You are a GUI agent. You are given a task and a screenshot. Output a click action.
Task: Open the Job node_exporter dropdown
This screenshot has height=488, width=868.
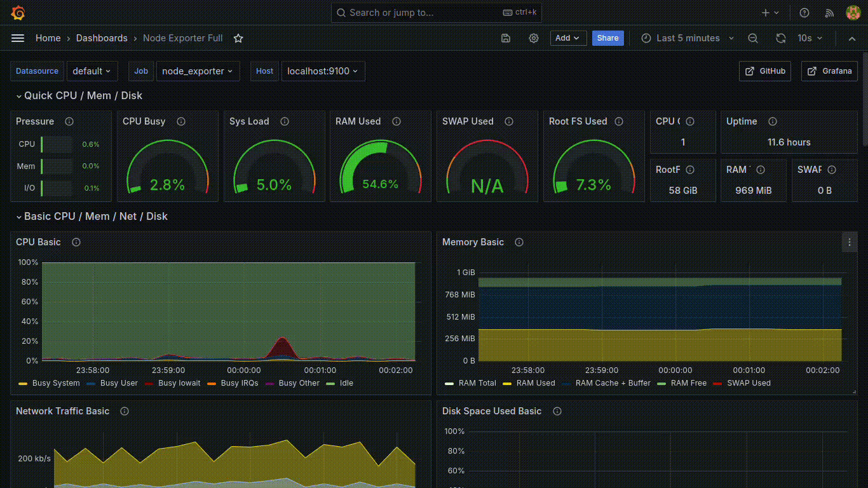click(198, 71)
